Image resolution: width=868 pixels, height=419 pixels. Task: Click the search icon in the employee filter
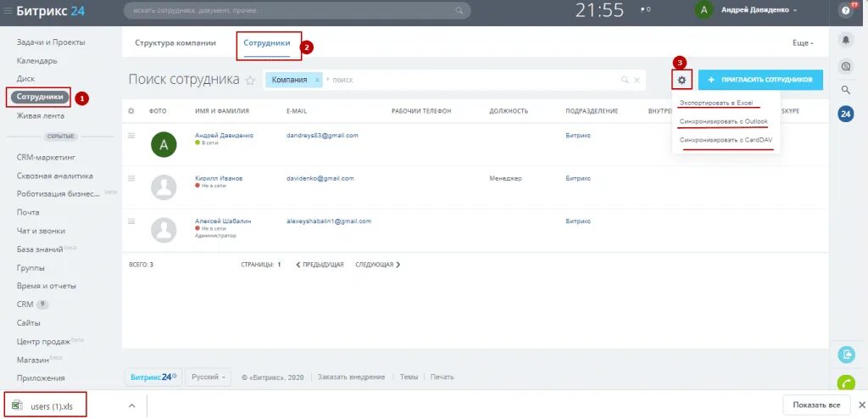pos(625,80)
